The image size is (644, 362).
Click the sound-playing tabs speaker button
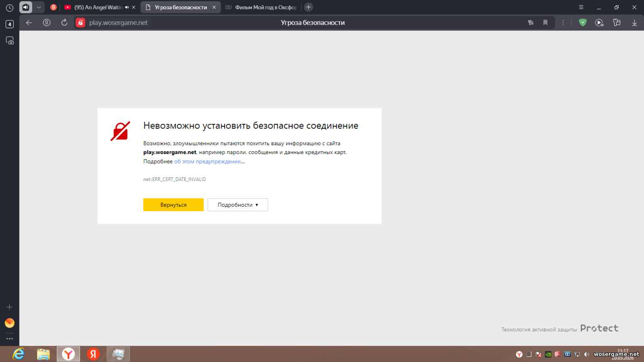[26, 7]
